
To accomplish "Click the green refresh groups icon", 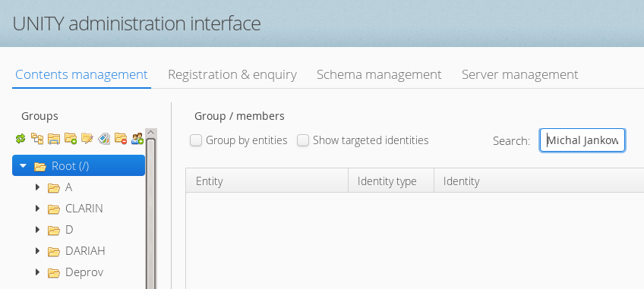I will click(20, 139).
